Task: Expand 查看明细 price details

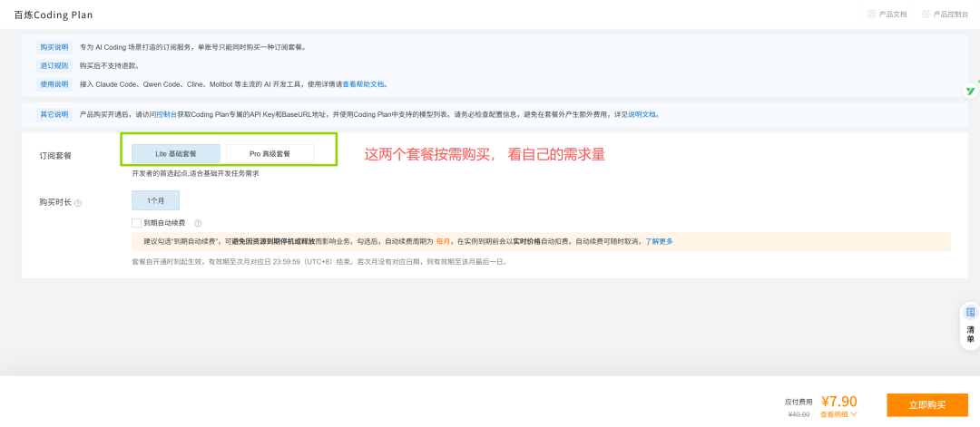Action: [x=838, y=414]
